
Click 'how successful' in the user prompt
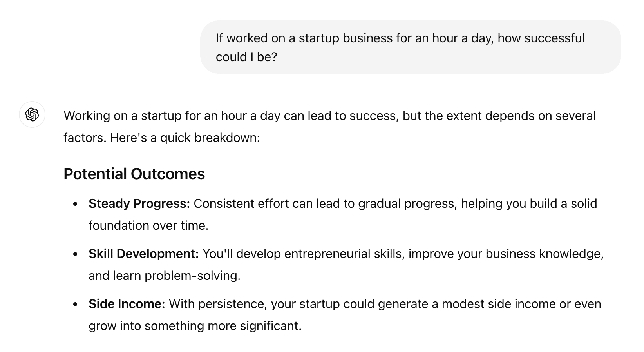click(541, 38)
